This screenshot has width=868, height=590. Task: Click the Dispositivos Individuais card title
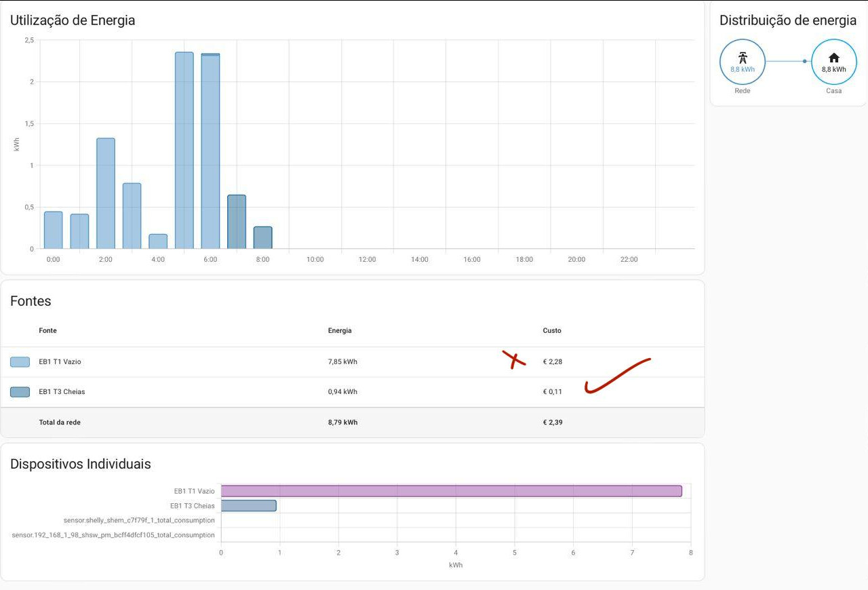80,464
